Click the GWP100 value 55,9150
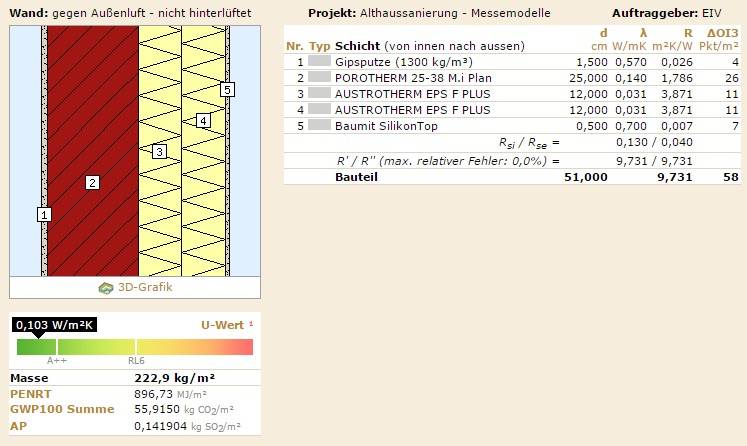This screenshot has height=446, width=747. 157,409
